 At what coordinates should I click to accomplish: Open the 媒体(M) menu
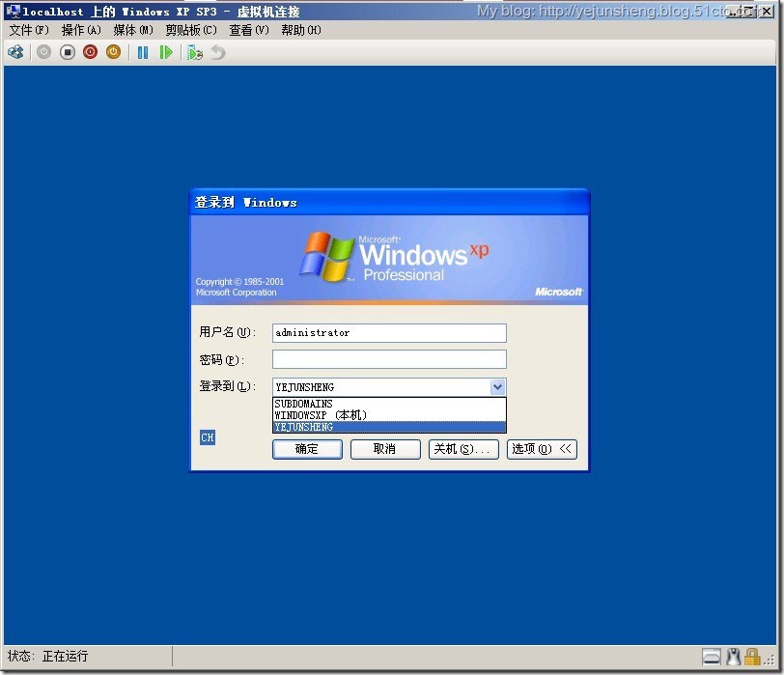(133, 31)
